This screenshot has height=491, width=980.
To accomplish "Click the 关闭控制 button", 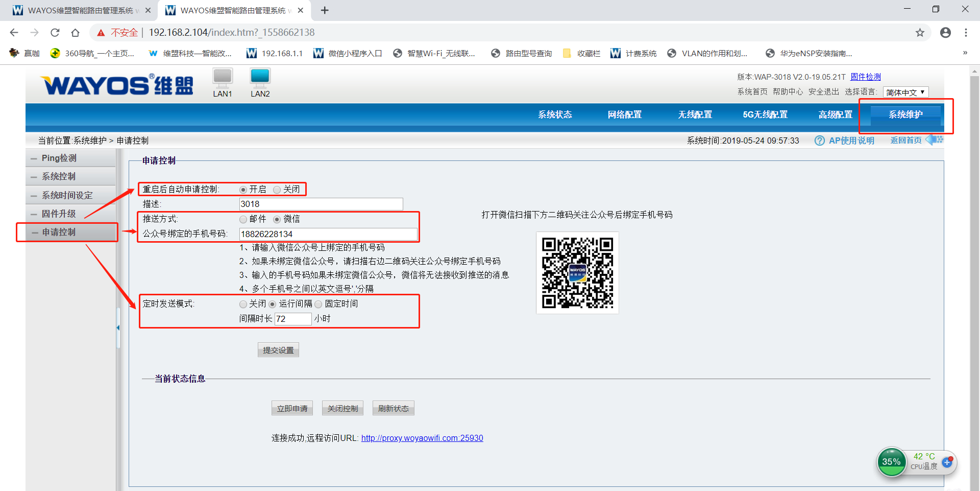I will (342, 408).
